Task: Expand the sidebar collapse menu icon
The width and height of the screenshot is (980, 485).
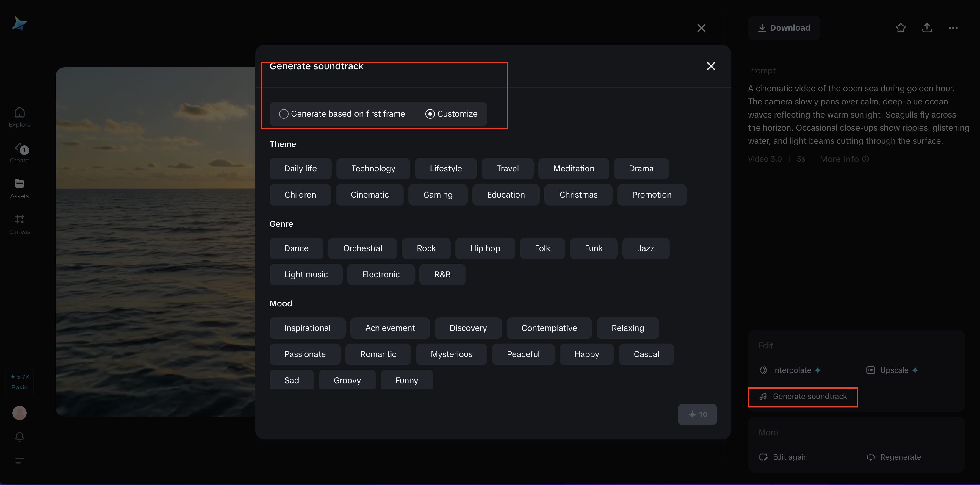Action: 19,460
